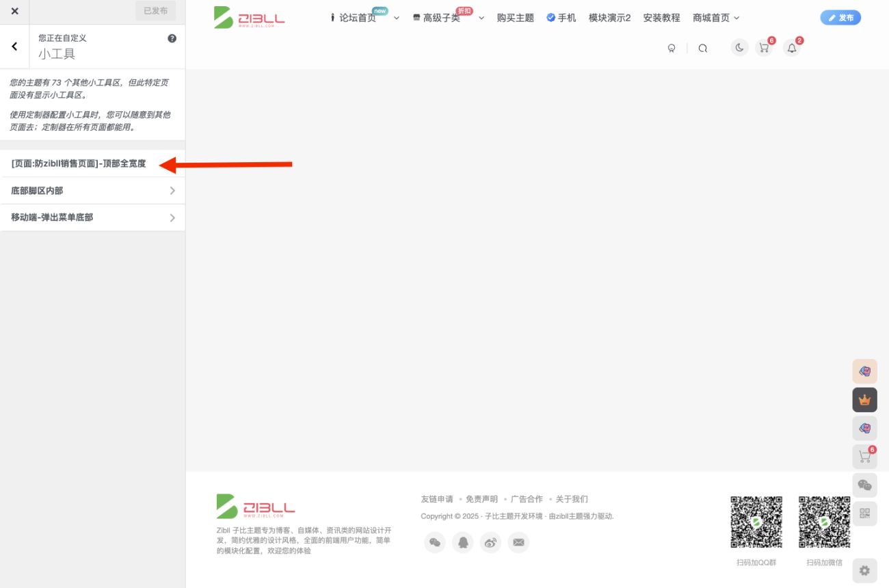Open the header shopping cart icon
Viewport: 889px width, 588px height.
point(764,48)
